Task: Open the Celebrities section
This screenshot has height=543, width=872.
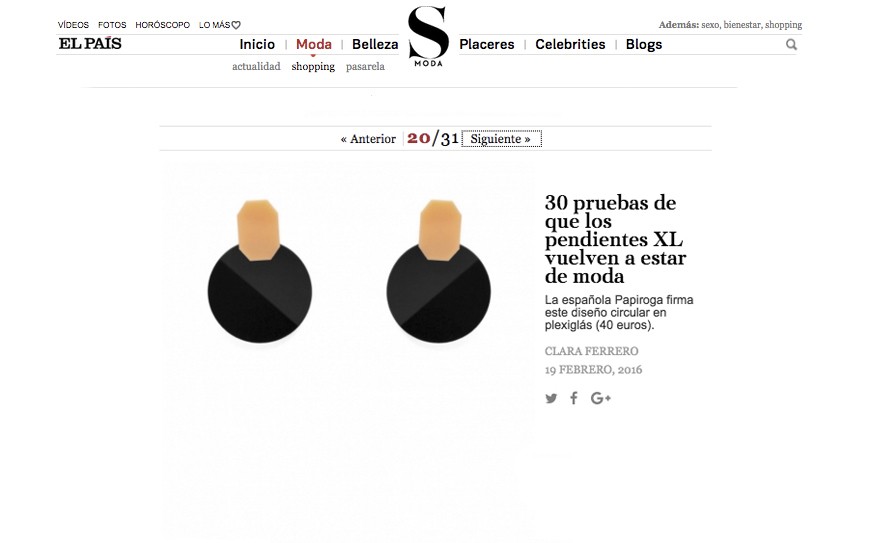Action: 570,45
